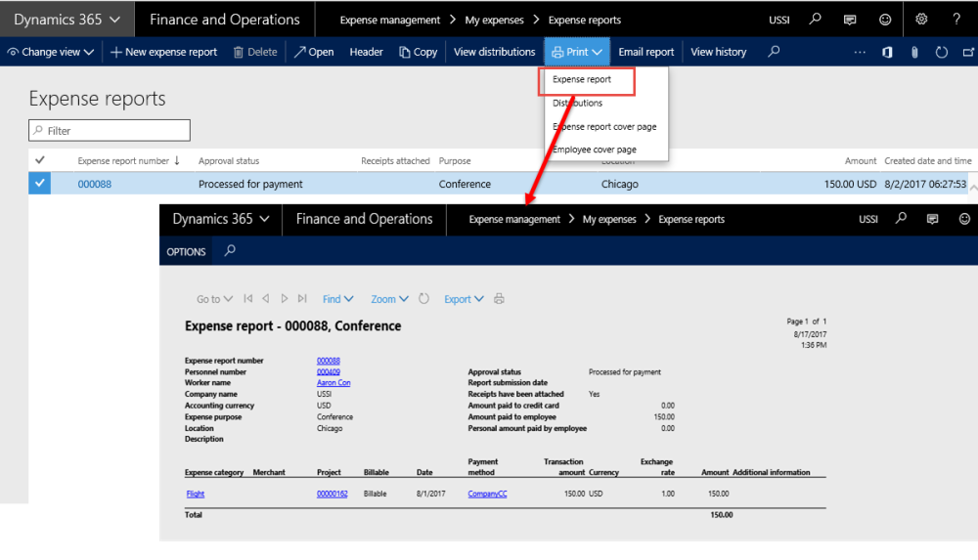Click the help question mark icon

click(x=956, y=20)
